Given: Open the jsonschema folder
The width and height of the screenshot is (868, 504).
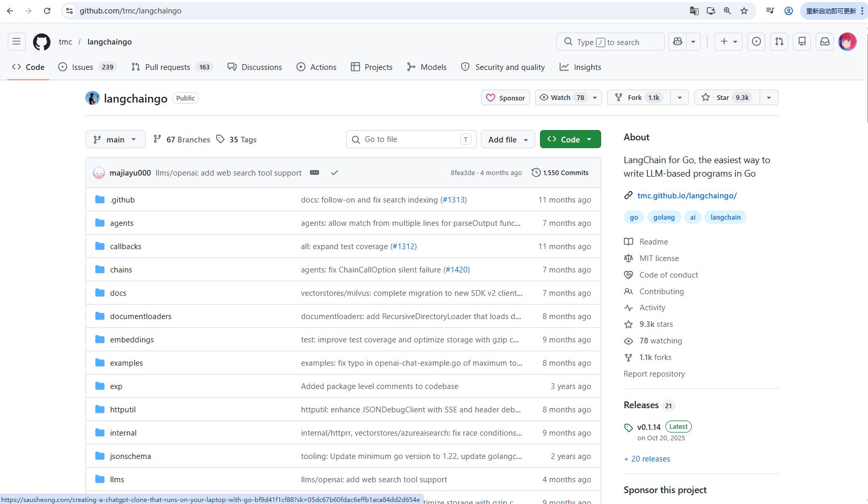Looking at the screenshot, I should pos(131,456).
